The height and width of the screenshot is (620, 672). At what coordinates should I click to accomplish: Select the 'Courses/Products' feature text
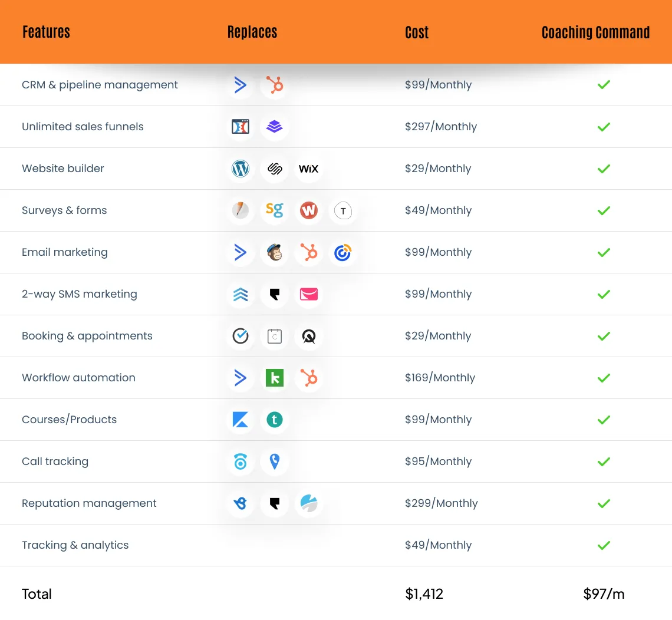click(x=70, y=420)
